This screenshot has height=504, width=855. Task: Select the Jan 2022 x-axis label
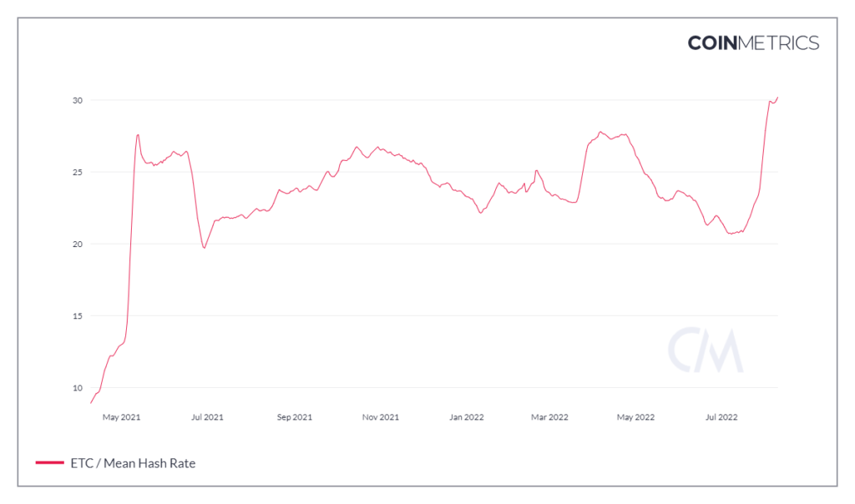click(x=466, y=416)
